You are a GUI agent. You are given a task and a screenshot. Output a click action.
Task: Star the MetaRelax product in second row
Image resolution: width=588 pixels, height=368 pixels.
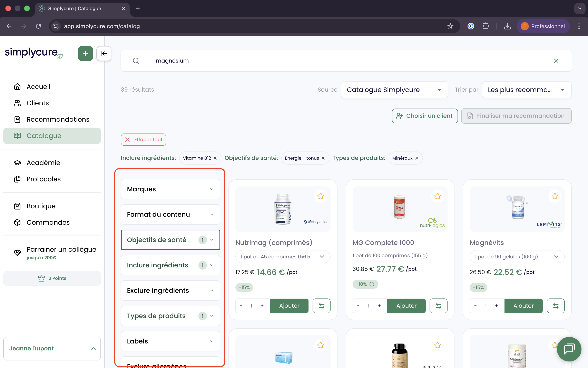[321, 345]
